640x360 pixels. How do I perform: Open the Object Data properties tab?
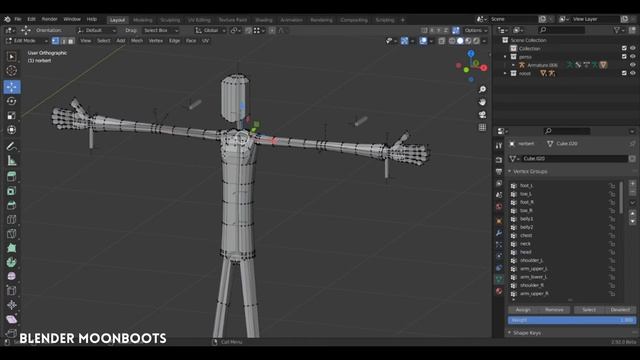499,279
